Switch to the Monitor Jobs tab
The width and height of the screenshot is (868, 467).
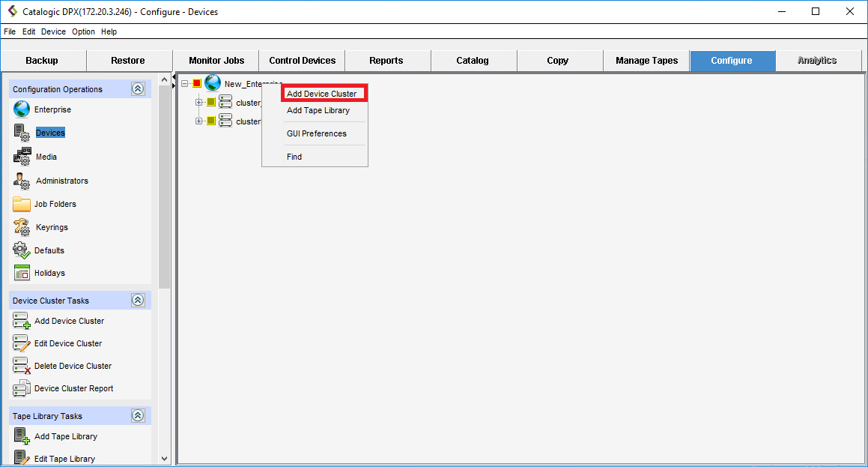(216, 61)
